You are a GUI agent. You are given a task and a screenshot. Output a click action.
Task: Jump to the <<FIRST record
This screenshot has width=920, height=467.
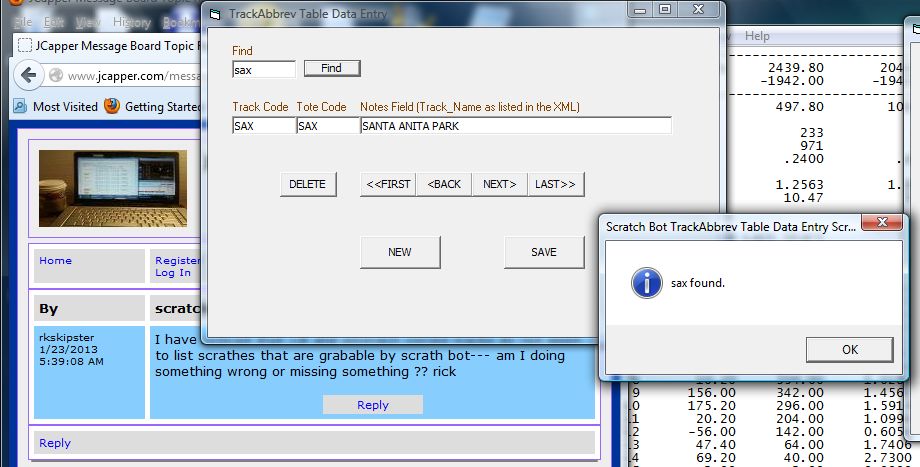[x=388, y=184]
